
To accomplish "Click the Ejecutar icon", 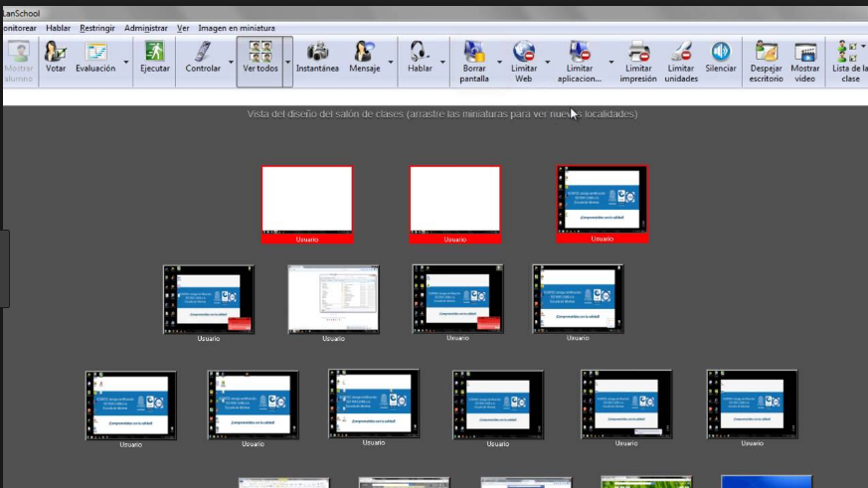I will pos(155,60).
